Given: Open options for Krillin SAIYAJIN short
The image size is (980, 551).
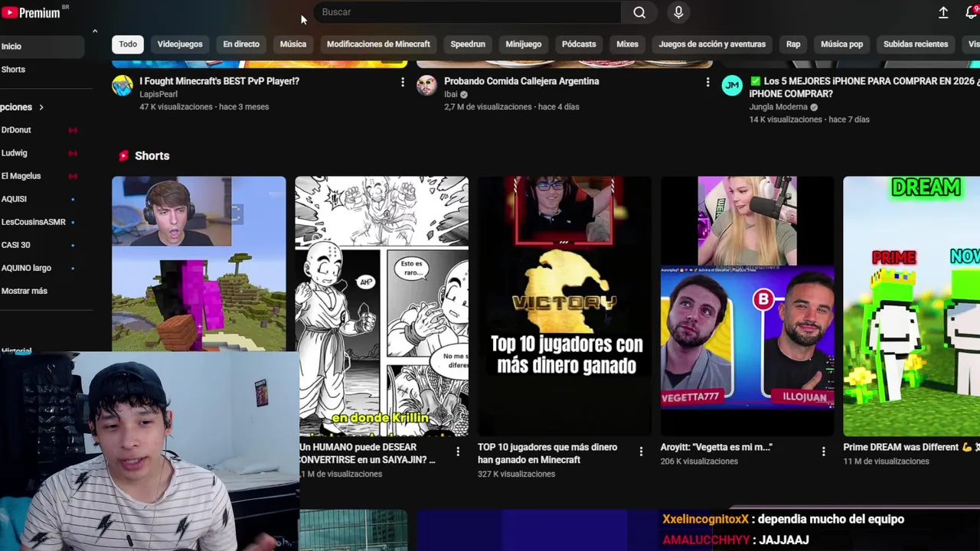Looking at the screenshot, I should (x=458, y=452).
